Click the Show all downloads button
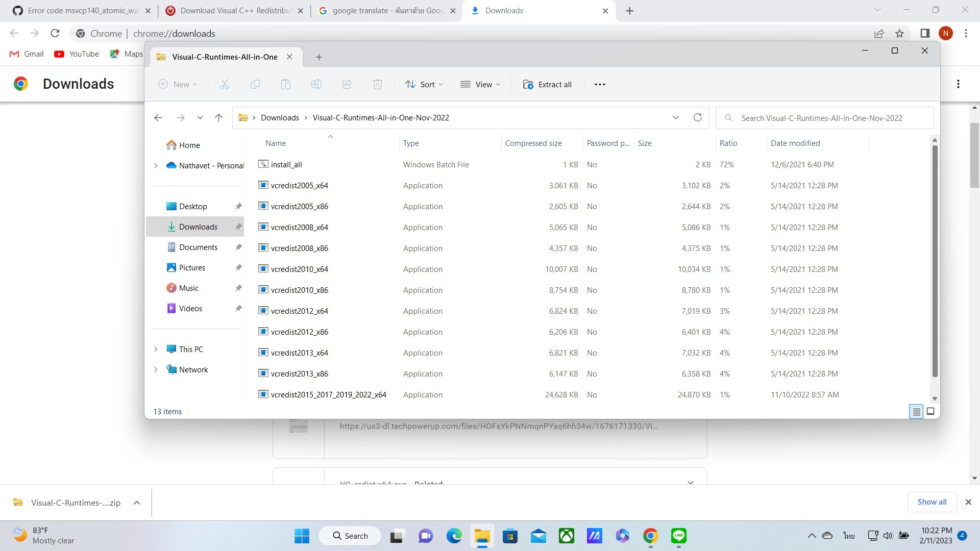The width and height of the screenshot is (980, 551). pos(932,502)
